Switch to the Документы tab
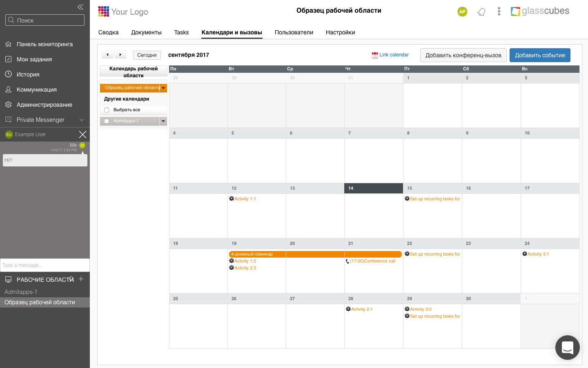 [146, 32]
